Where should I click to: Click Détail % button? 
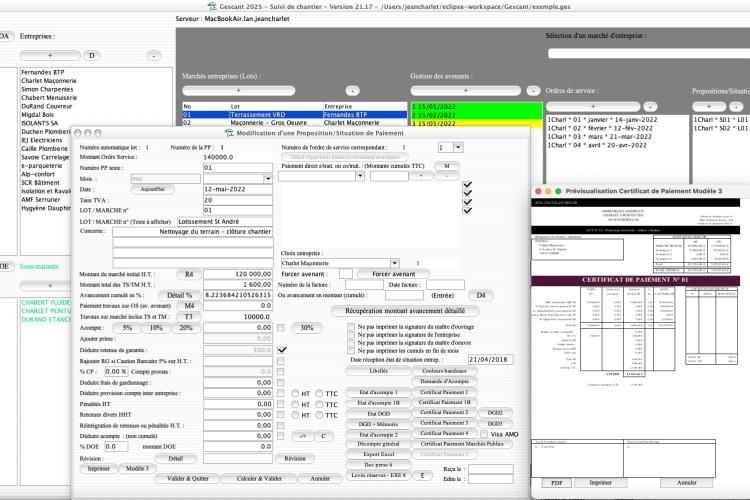pyautogui.click(x=179, y=295)
